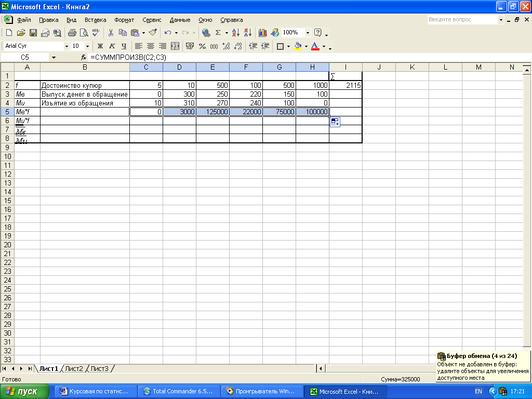The width and height of the screenshot is (532, 399).
Task: Launch the Chart Wizard
Action: click(262, 33)
